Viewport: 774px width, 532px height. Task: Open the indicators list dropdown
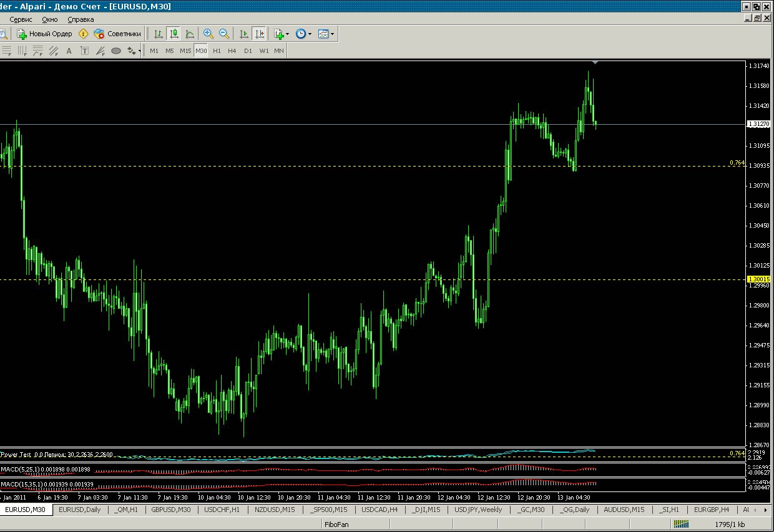point(282,34)
